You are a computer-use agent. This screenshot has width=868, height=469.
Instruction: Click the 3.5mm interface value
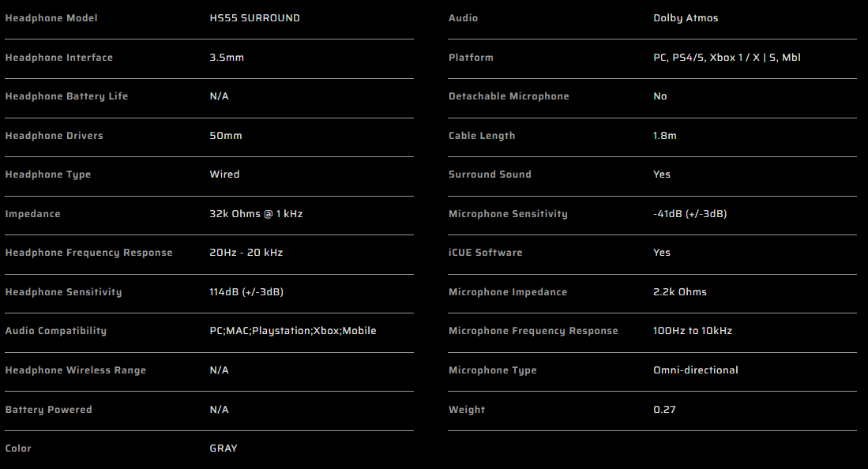(227, 58)
